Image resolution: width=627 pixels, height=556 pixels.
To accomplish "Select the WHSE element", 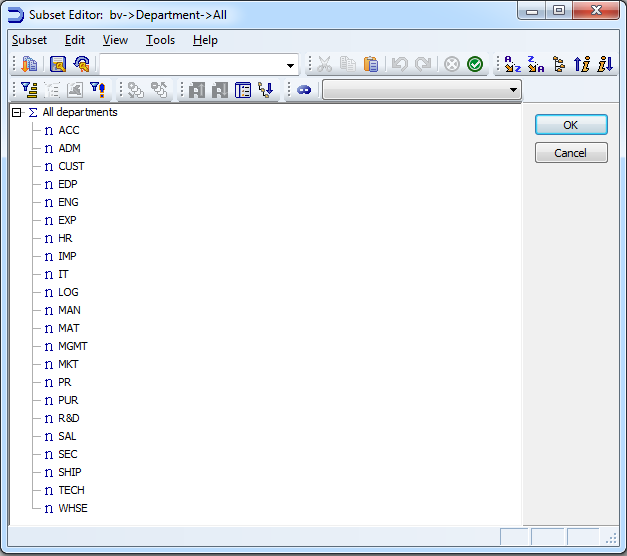I will (x=73, y=508).
